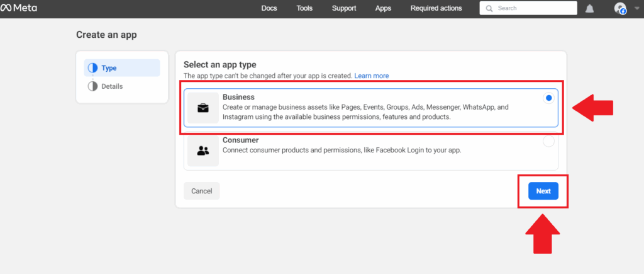Viewport: 644px width, 274px height.
Task: Open the profile avatar
Action: click(620, 9)
